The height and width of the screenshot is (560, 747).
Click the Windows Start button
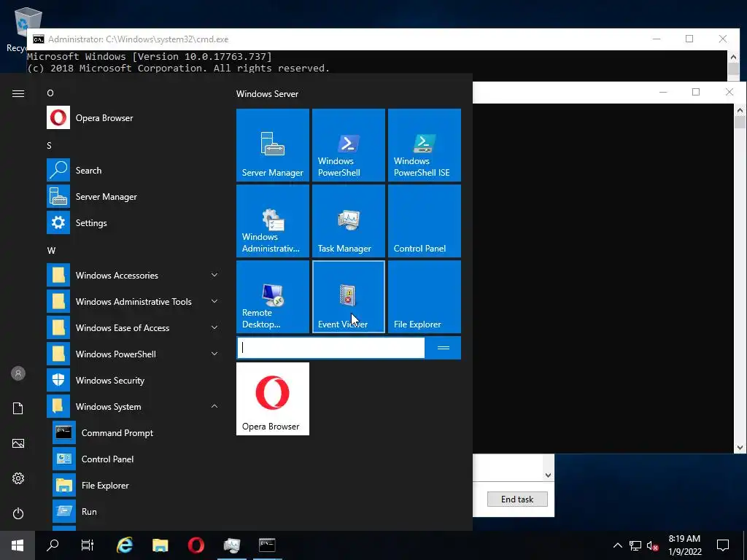(18, 545)
